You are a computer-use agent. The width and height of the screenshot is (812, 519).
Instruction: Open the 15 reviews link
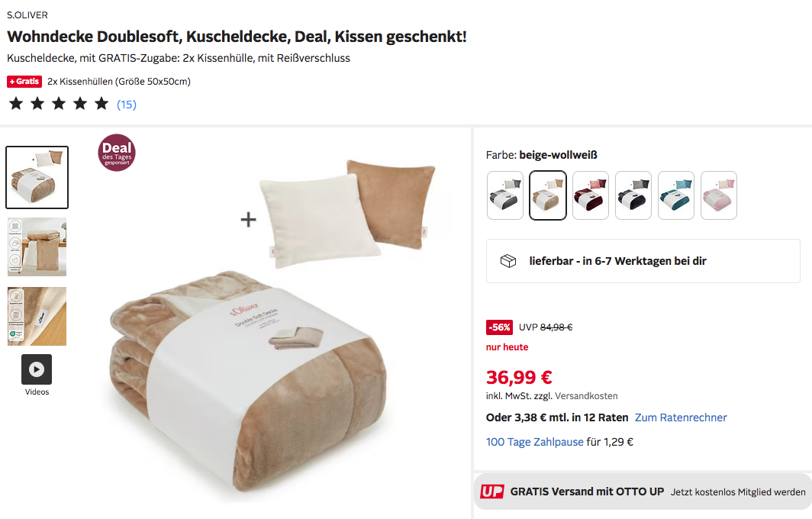click(x=127, y=105)
